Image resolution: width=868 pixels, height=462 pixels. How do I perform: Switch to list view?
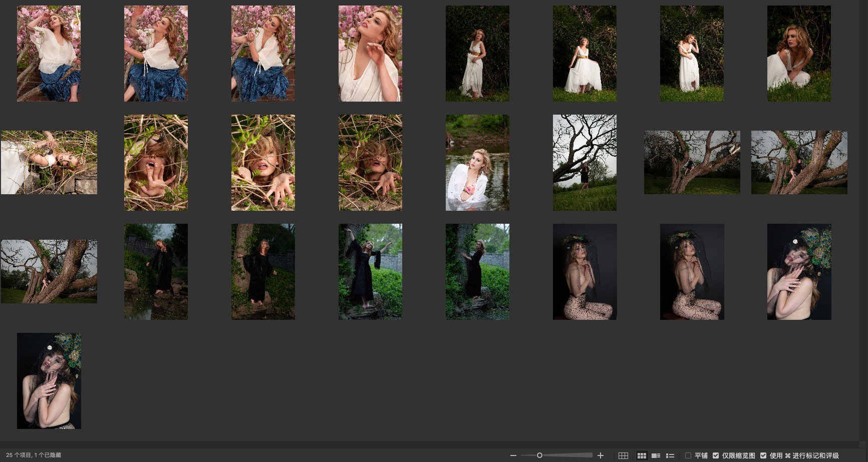click(670, 455)
